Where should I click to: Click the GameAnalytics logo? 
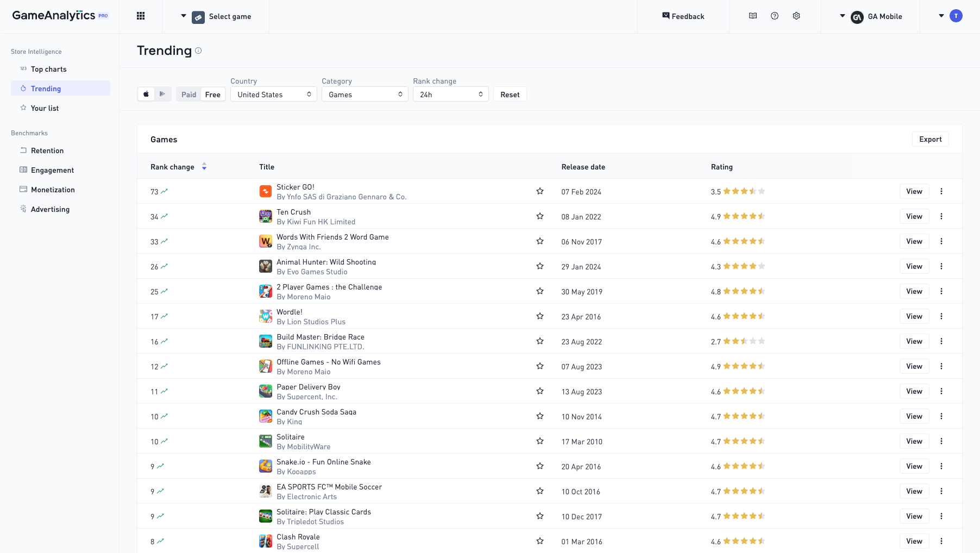(x=60, y=16)
